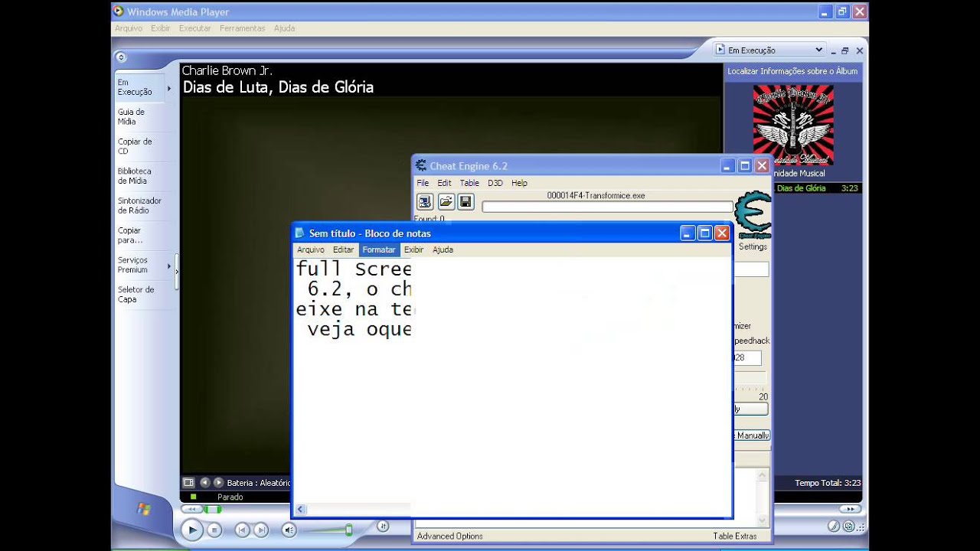Click Cheat Engine save floppy icon
The width and height of the screenshot is (980, 551).
(465, 202)
